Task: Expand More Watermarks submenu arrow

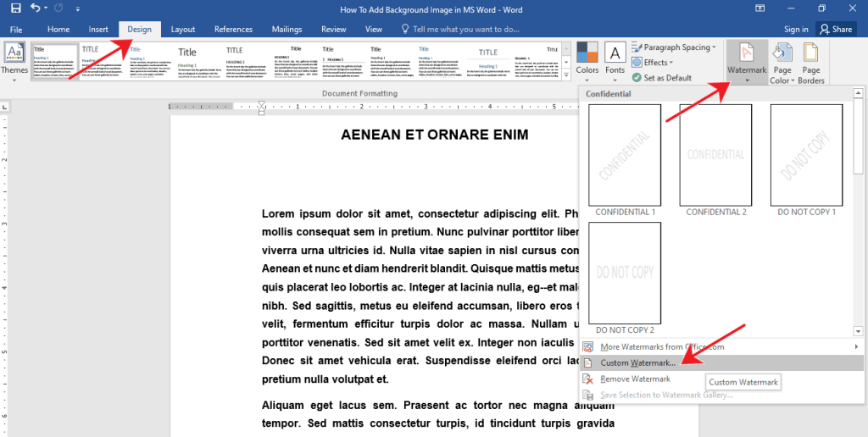Action: click(x=857, y=347)
